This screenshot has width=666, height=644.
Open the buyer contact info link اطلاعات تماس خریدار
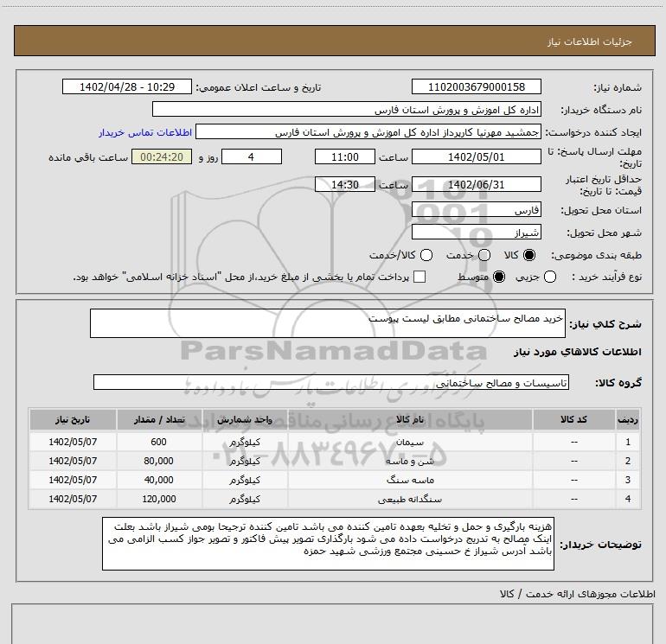145,132
